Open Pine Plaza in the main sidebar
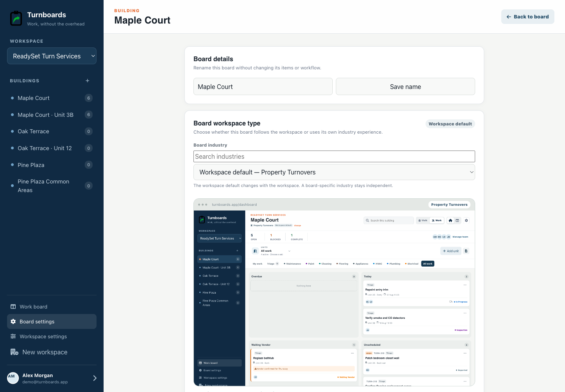The image size is (565, 392). [52, 165]
